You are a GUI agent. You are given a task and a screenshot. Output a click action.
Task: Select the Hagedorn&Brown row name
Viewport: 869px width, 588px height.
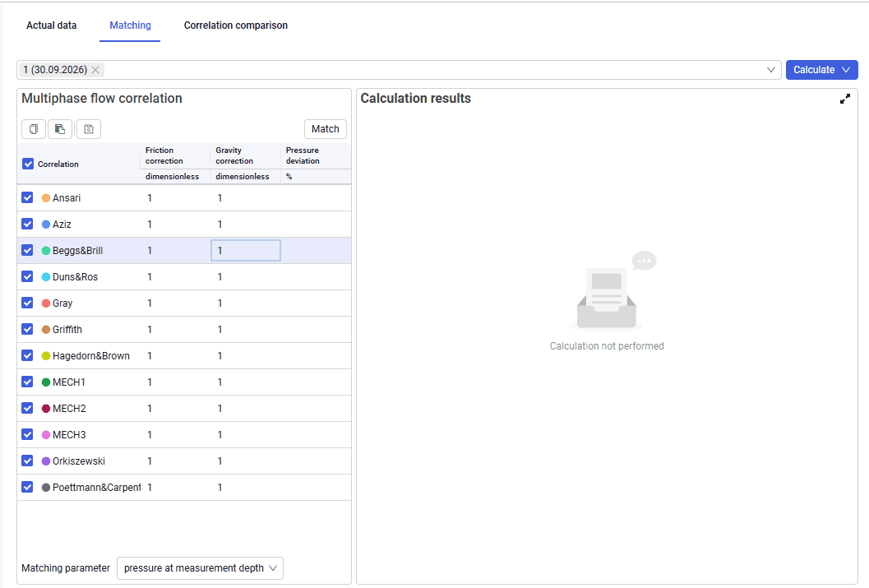coord(91,356)
